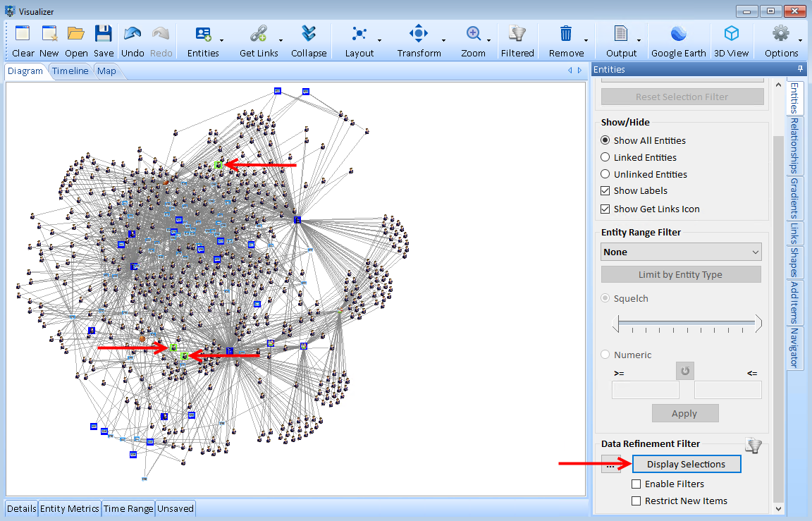Viewport: 812px width, 521px height.
Task: Open the Output tool
Action: 621,34
